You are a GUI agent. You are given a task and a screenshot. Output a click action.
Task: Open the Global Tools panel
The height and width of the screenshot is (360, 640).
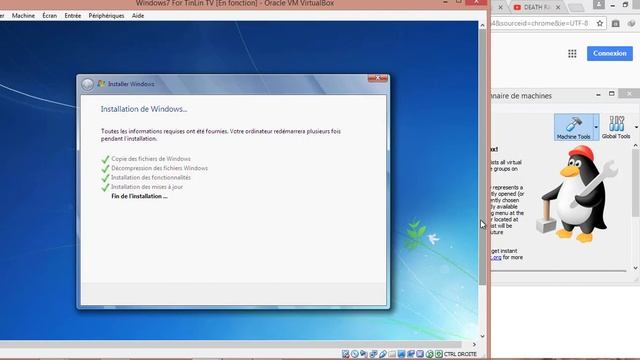tap(616, 127)
